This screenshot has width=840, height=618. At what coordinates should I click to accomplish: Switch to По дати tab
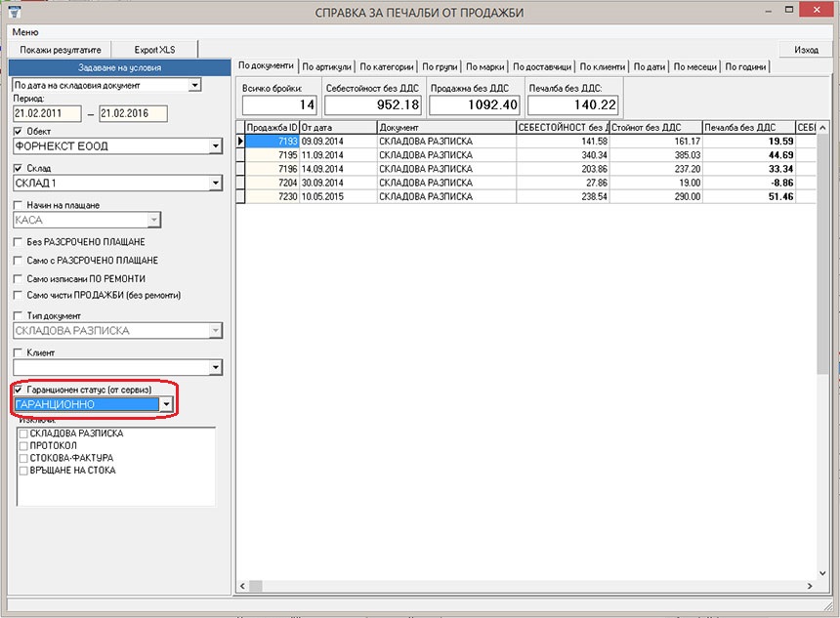click(650, 67)
